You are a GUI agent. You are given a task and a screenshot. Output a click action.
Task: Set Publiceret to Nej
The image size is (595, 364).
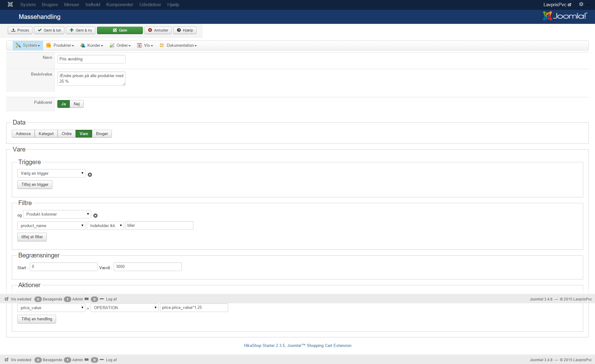pos(77,104)
